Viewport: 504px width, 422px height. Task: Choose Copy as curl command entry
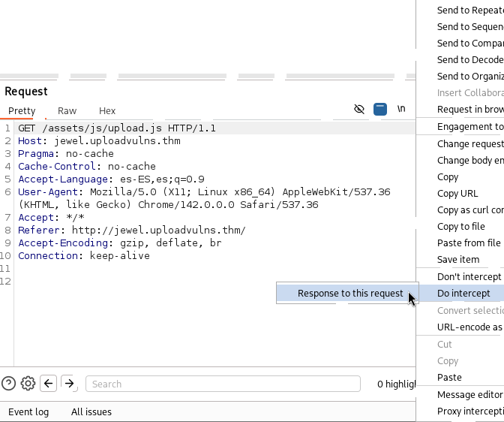460,209
